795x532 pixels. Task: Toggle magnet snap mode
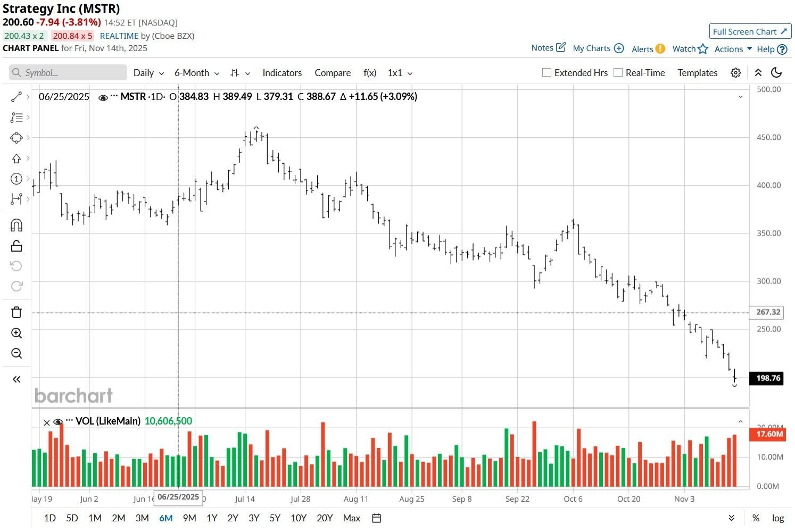point(16,225)
